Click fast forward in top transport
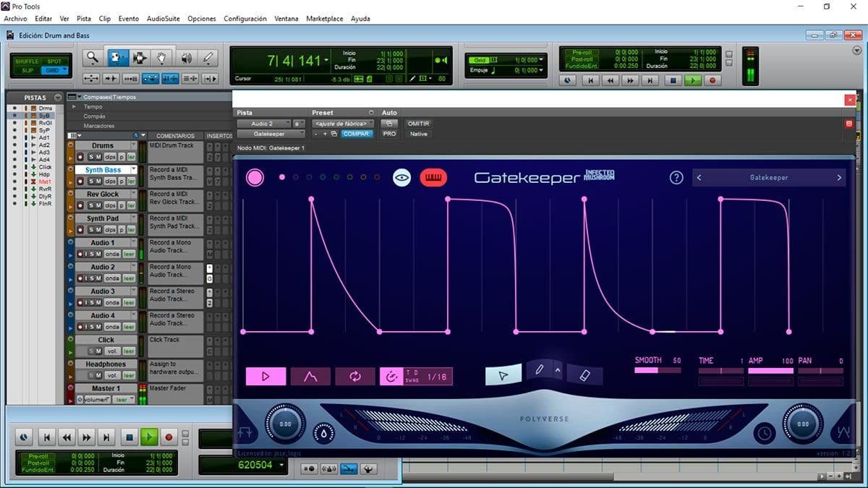The image size is (868, 488). pos(631,81)
